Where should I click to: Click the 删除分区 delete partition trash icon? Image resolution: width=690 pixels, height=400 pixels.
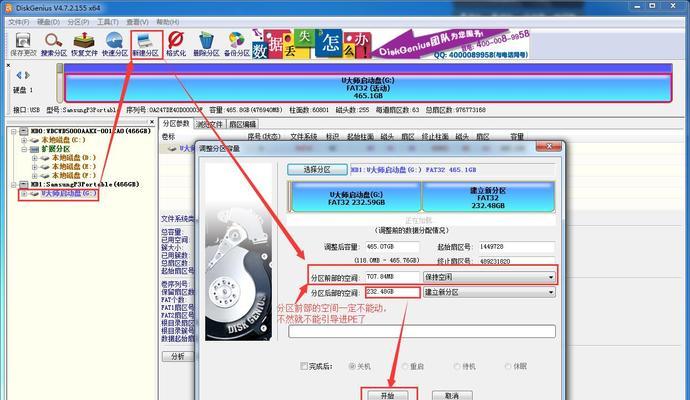[206, 44]
